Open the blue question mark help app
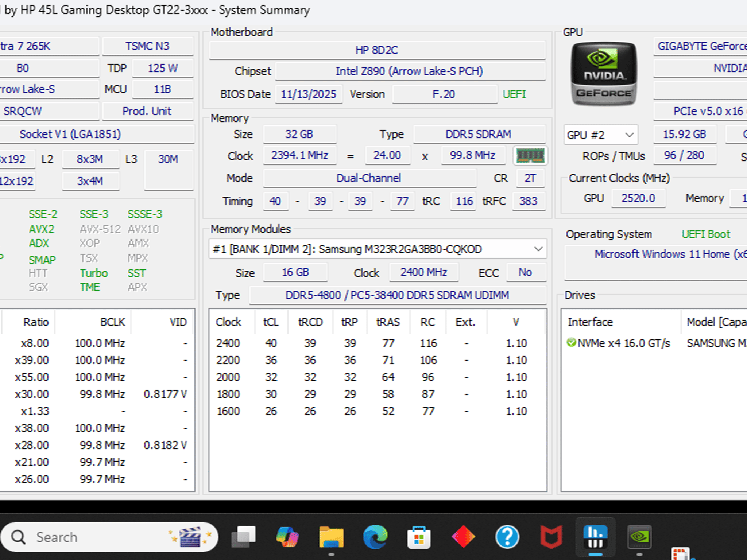Viewport: 747px width, 560px height. (x=507, y=537)
